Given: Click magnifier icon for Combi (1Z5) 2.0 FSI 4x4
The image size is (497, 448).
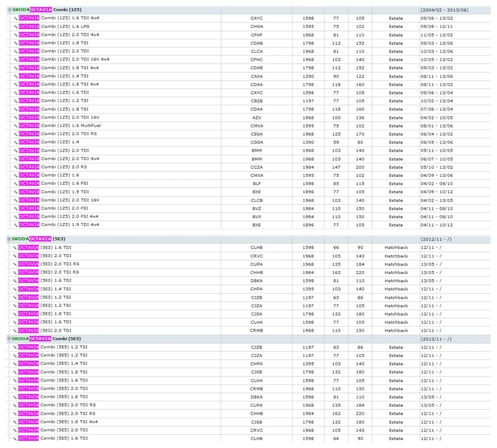Looking at the screenshot, I should (x=15, y=216).
